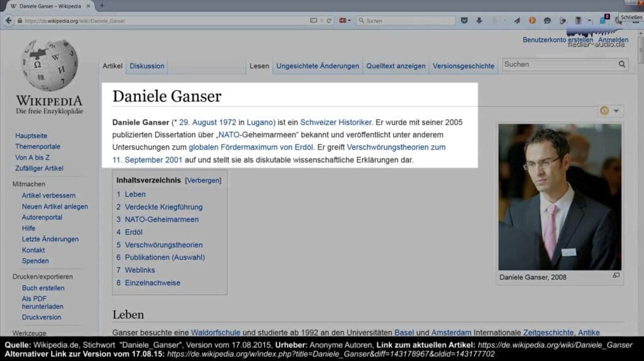This screenshot has height=361, width=644.
Task: Open the 29. August link
Action: click(198, 123)
